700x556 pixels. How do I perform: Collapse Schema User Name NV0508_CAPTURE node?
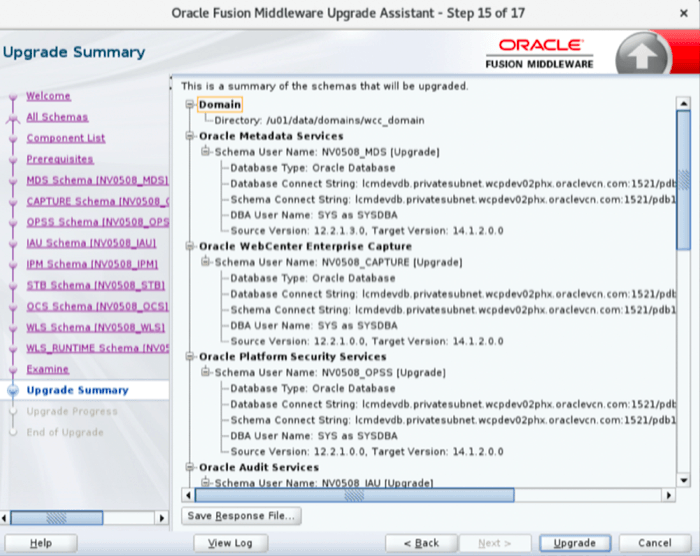pos(205,262)
